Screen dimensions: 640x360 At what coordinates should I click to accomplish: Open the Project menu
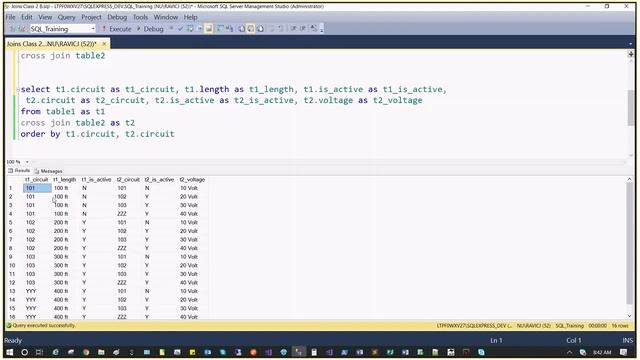click(91, 17)
